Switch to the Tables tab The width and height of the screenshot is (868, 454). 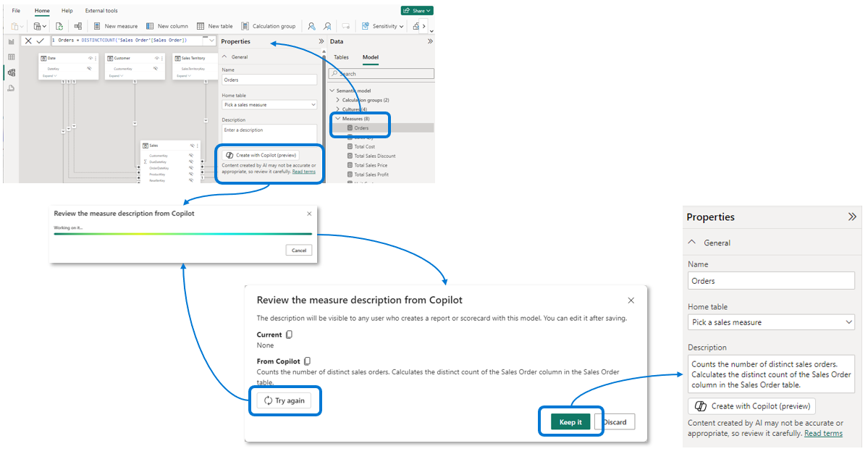tap(341, 56)
